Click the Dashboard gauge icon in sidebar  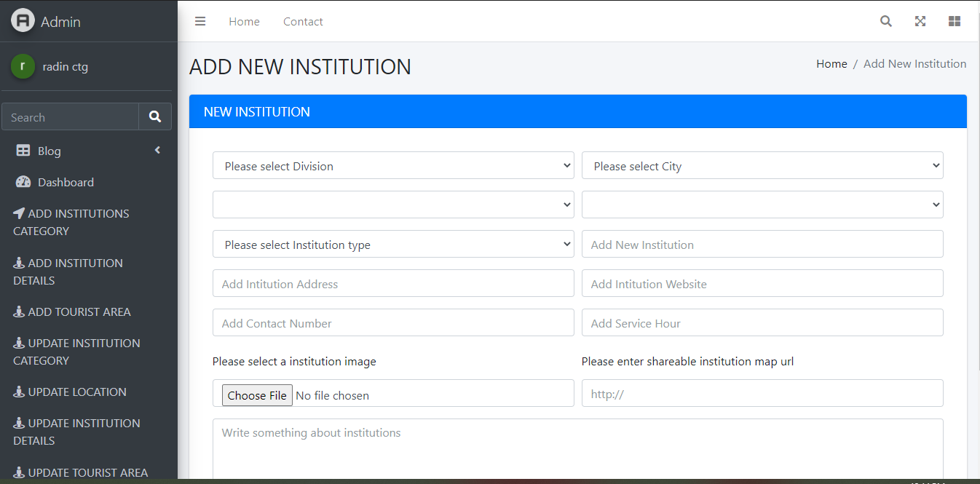point(23,182)
